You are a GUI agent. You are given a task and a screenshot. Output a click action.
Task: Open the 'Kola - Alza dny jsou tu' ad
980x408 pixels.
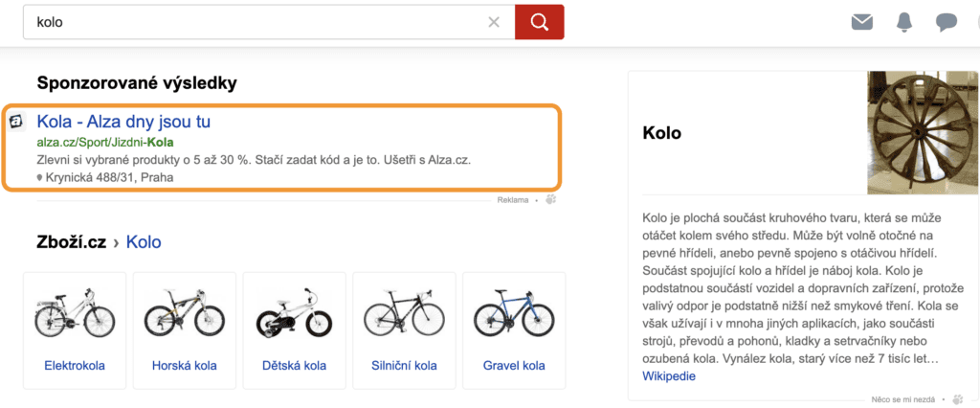123,122
